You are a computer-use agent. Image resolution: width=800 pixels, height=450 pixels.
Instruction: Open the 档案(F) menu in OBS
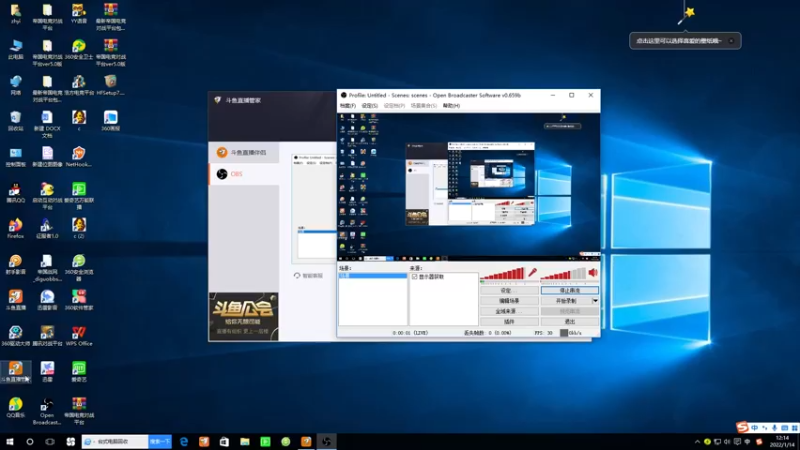click(x=347, y=106)
